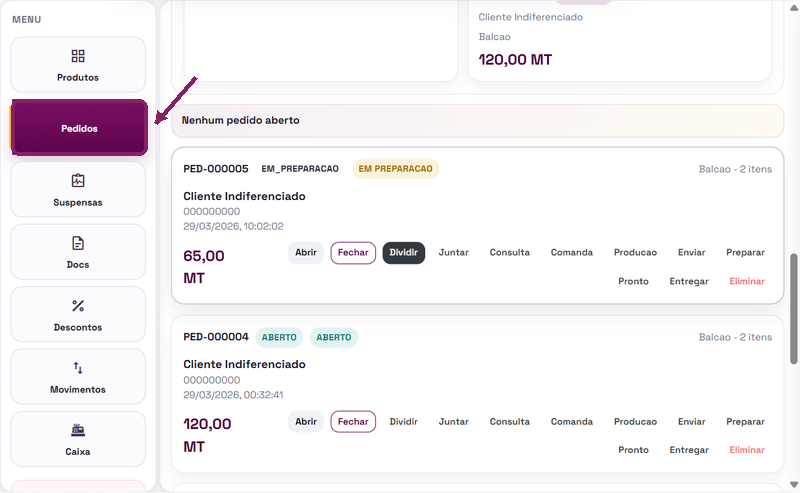The image size is (800, 493).
Task: Click Producao on order PED-000005
Action: 635,253
